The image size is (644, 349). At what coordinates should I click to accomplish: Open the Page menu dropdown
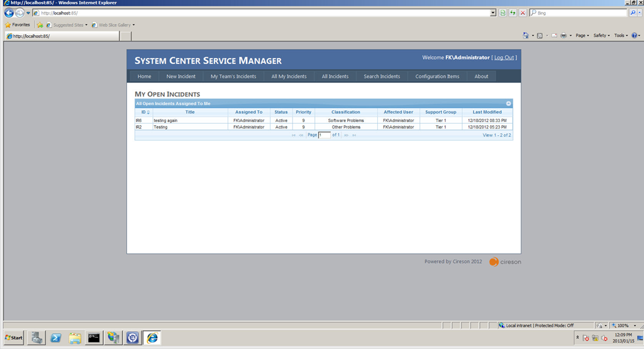pyautogui.click(x=582, y=36)
